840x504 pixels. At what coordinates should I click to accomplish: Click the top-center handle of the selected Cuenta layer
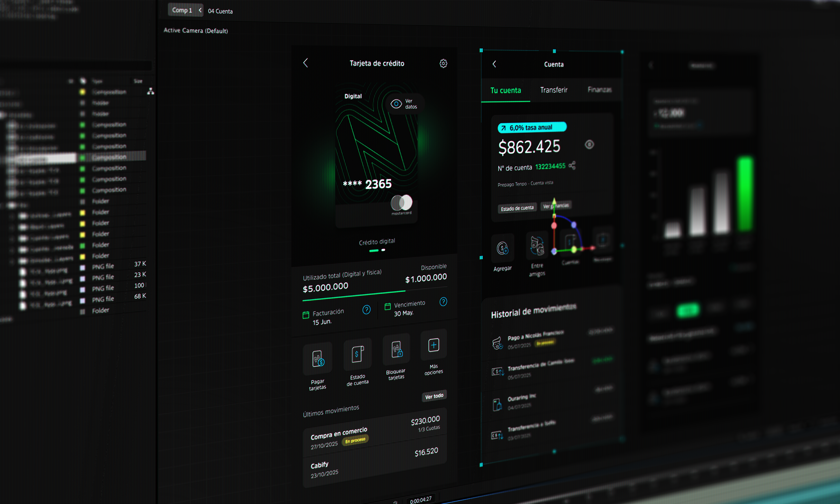coord(554,51)
